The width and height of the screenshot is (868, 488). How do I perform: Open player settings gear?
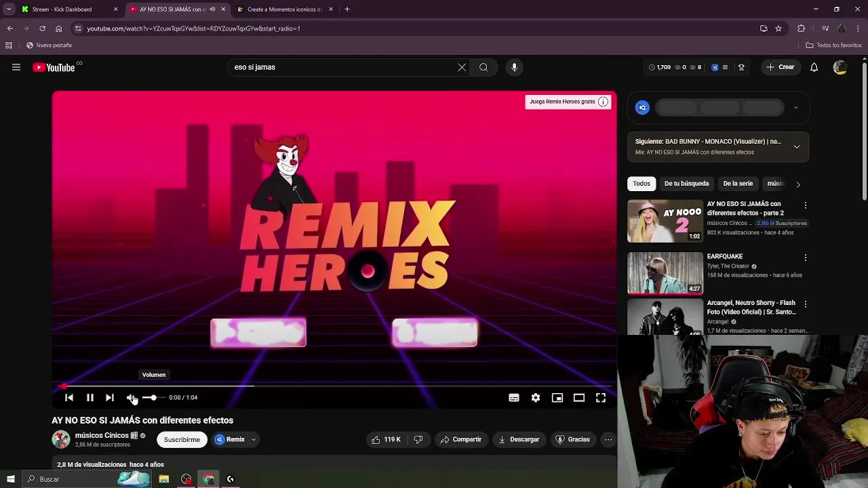pyautogui.click(x=536, y=398)
